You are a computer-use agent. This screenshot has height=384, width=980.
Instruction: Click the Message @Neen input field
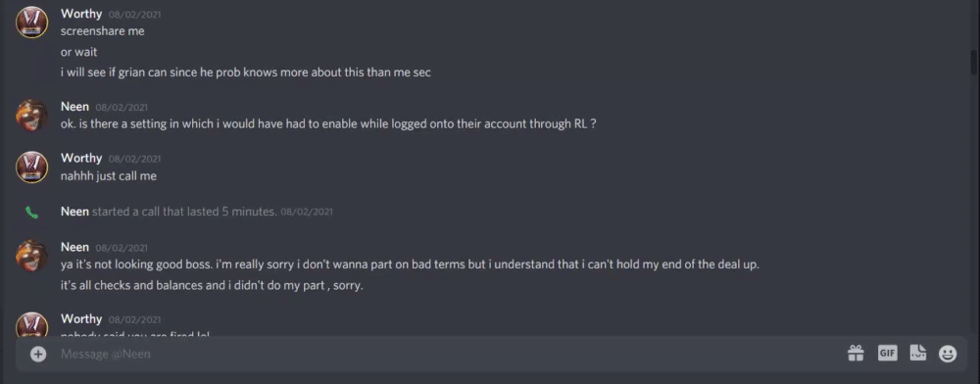click(x=437, y=354)
